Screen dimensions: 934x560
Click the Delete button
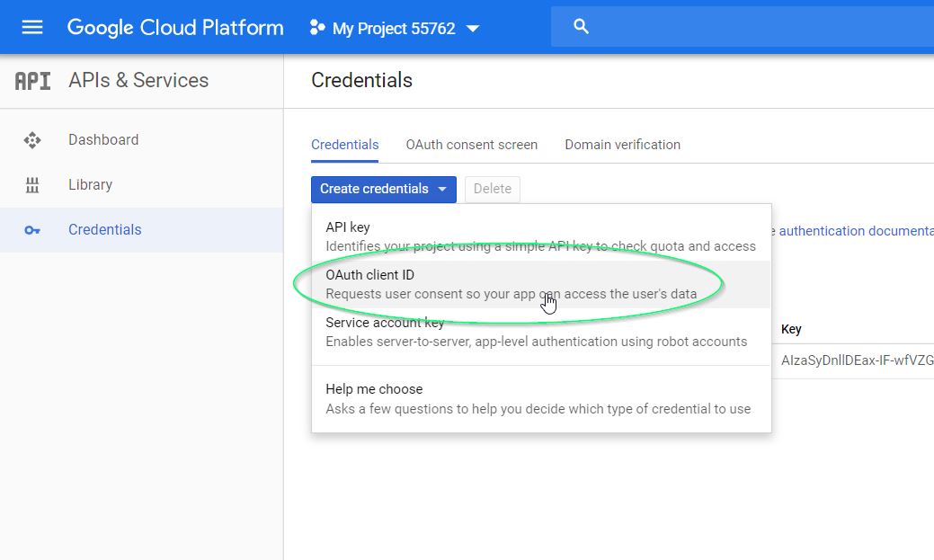coord(493,189)
